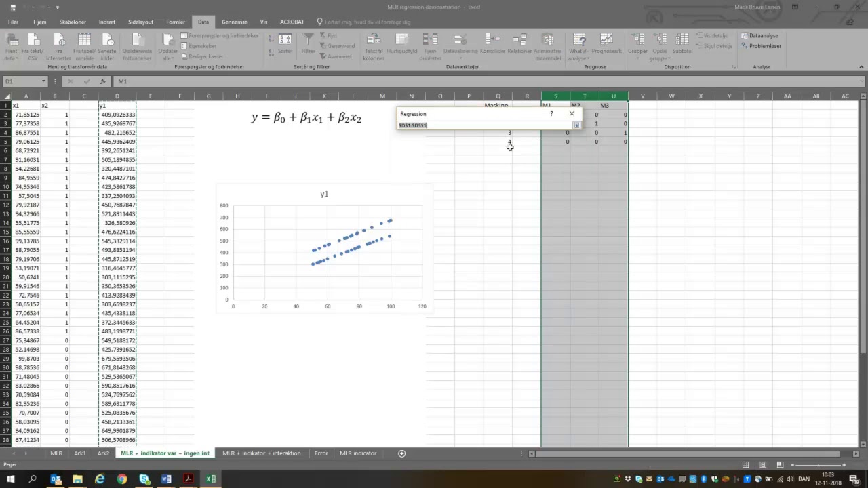Click Vis detalje button
This screenshot has height=488, width=868.
pos(712,36)
